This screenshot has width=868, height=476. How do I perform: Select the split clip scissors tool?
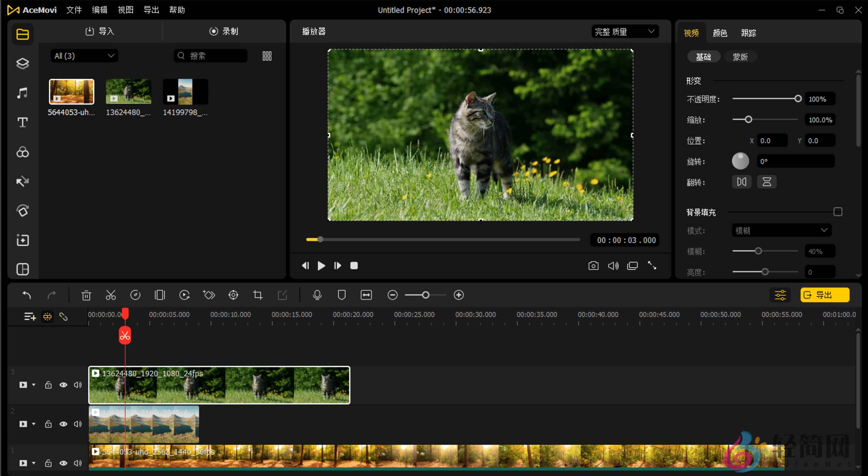tap(111, 295)
